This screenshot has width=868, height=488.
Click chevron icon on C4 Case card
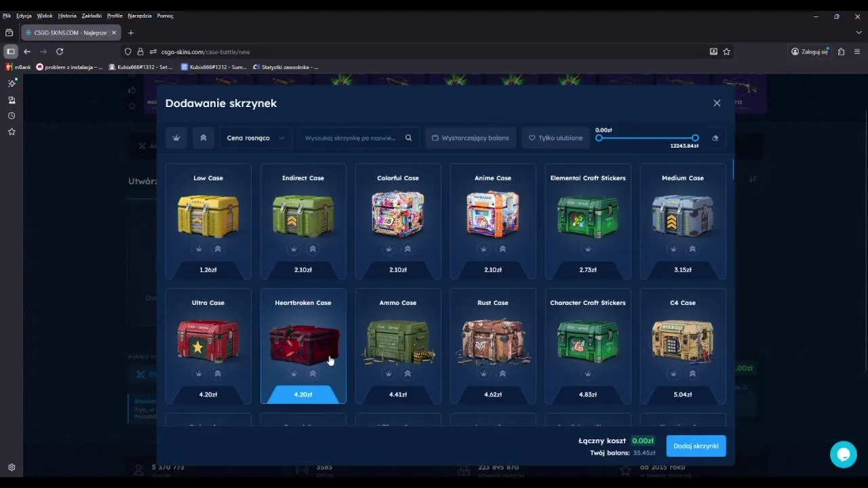click(x=692, y=373)
